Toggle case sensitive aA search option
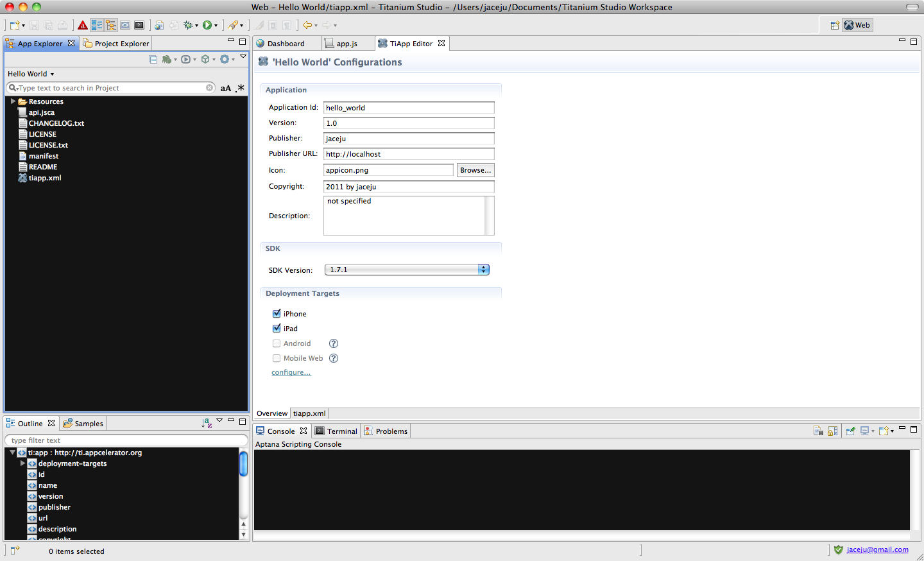Screen dimensions: 924x561 click(x=226, y=88)
